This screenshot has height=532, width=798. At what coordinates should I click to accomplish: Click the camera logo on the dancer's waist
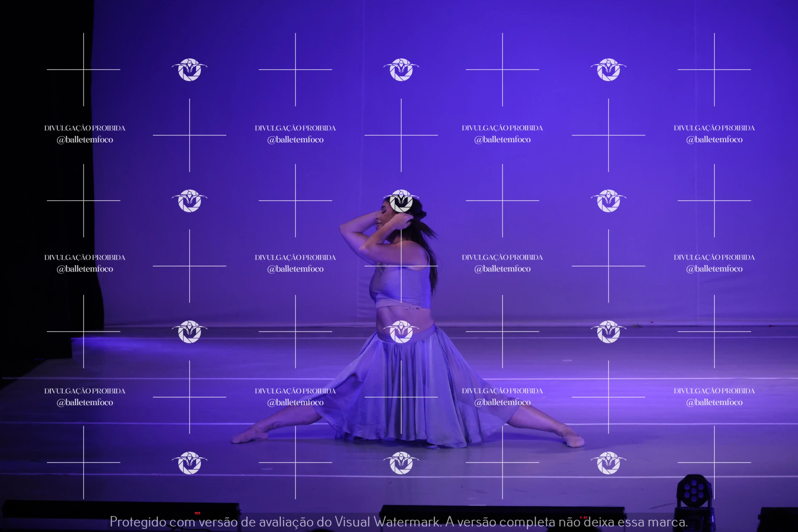[401, 332]
